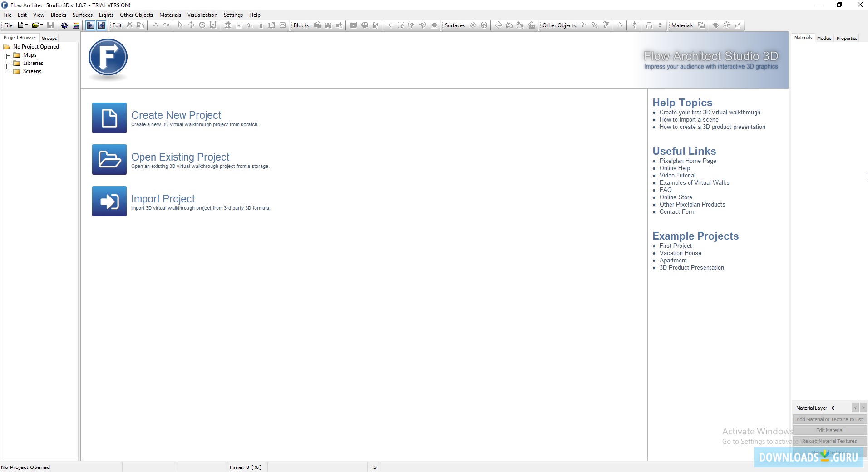Click the new document toolbar icon
The height and width of the screenshot is (472, 868).
pos(20,25)
